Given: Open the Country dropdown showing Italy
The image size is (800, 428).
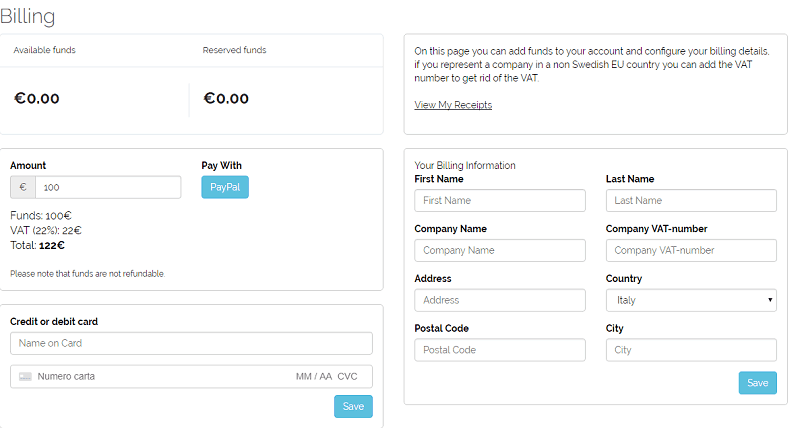Looking at the screenshot, I should tap(691, 300).
